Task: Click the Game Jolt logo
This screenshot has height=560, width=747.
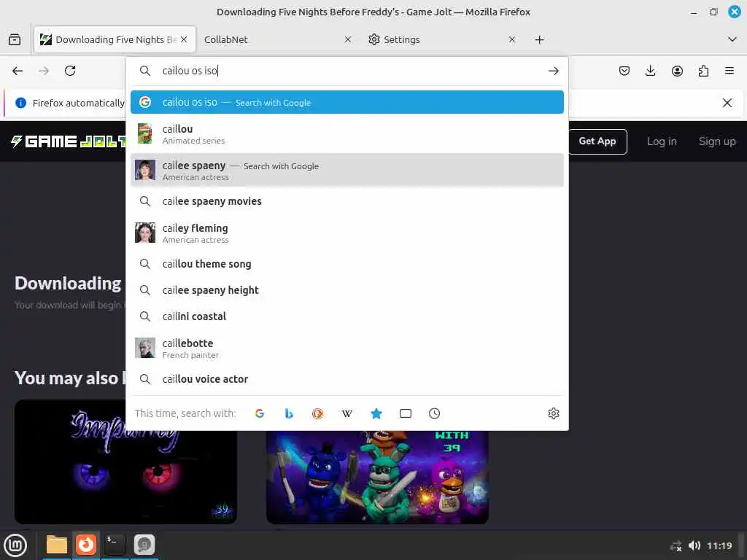Action: coord(68,141)
